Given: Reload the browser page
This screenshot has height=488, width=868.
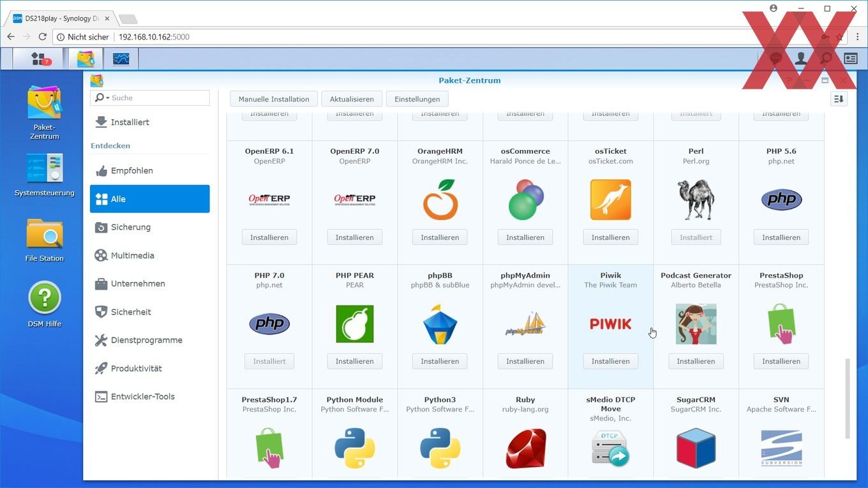Looking at the screenshot, I should [42, 37].
